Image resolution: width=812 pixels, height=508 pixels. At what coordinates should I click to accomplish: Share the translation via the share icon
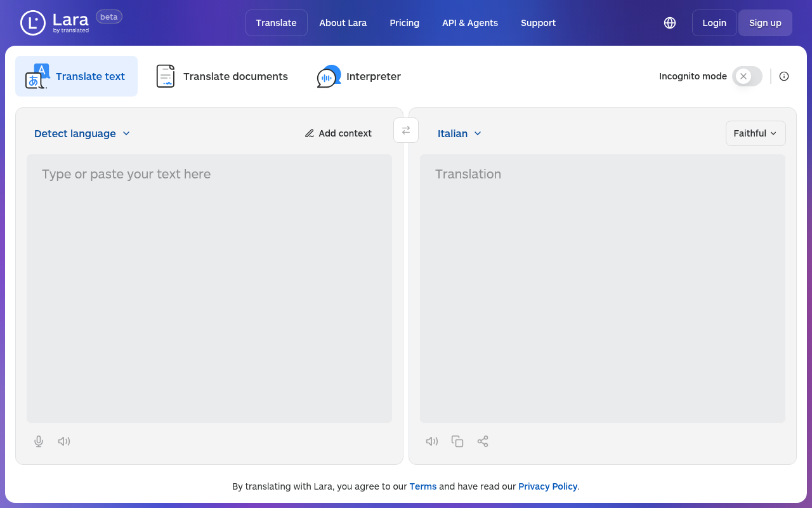pos(483,441)
